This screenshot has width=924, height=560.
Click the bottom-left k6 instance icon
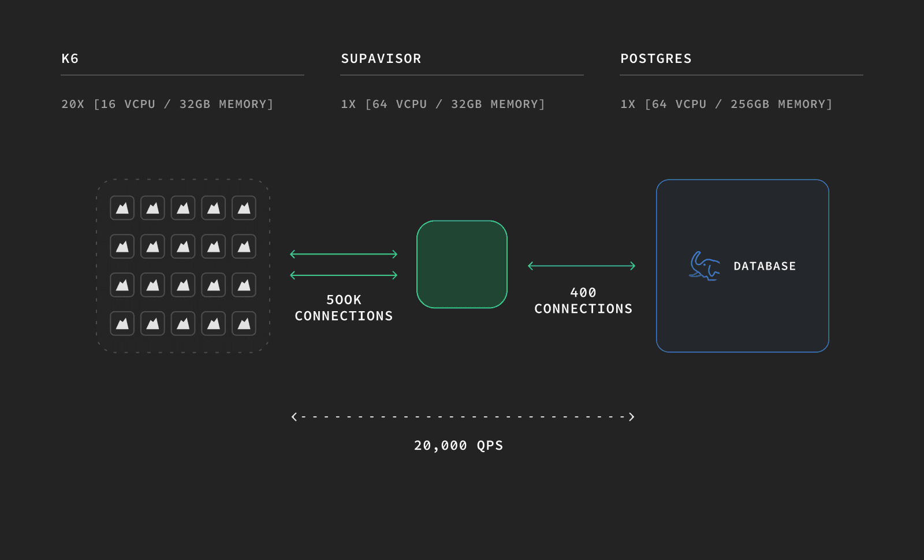click(x=122, y=324)
